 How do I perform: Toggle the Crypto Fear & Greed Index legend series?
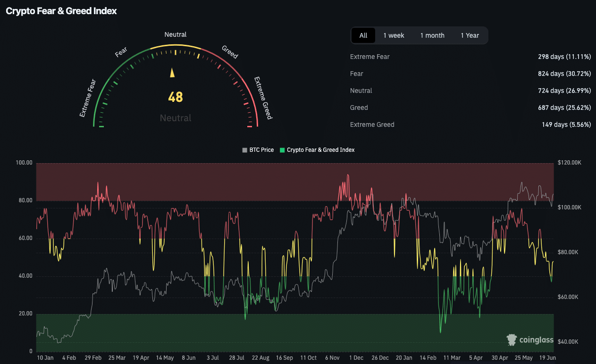(317, 150)
